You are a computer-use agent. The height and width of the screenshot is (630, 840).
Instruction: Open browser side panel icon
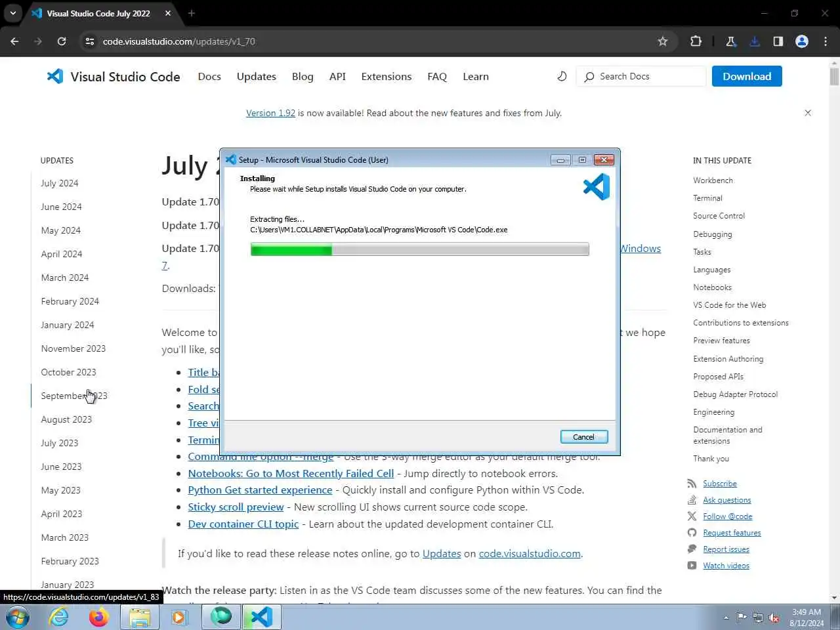coord(778,41)
